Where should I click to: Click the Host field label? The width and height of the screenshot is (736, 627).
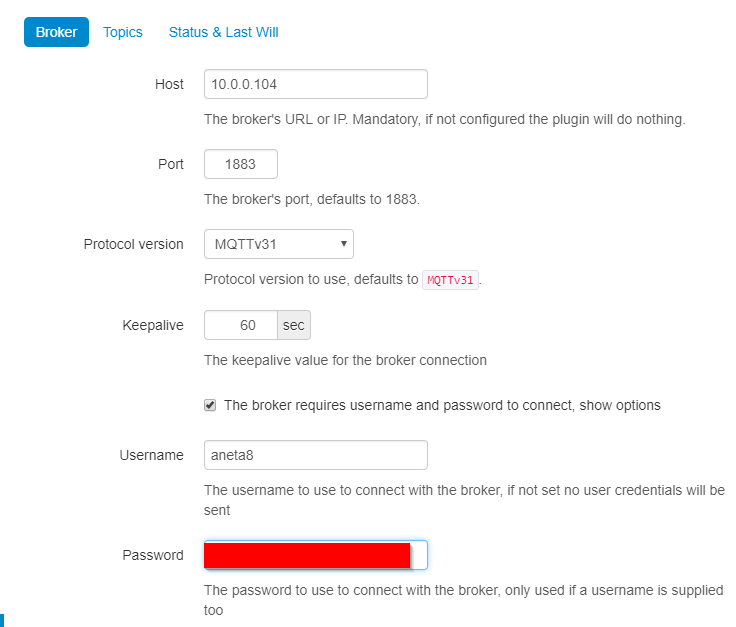(169, 84)
